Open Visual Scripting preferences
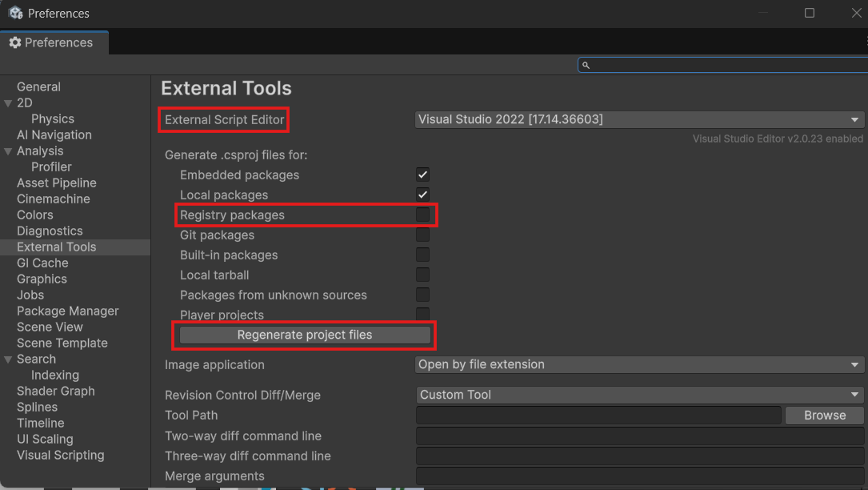The height and width of the screenshot is (490, 868). [x=60, y=456]
